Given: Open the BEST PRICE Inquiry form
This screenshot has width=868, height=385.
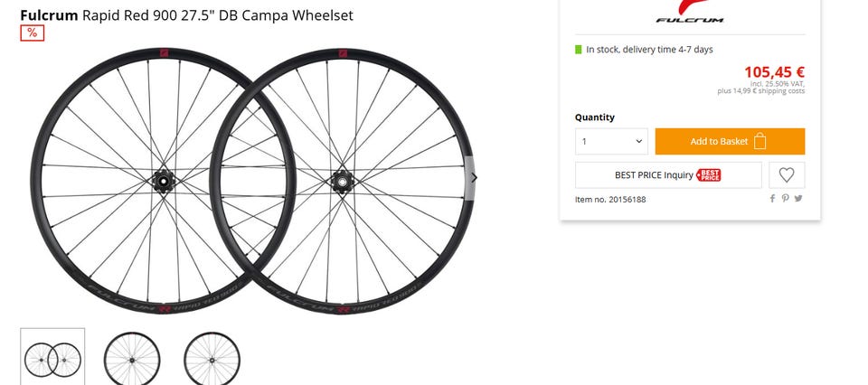Looking at the screenshot, I should 654,175.
